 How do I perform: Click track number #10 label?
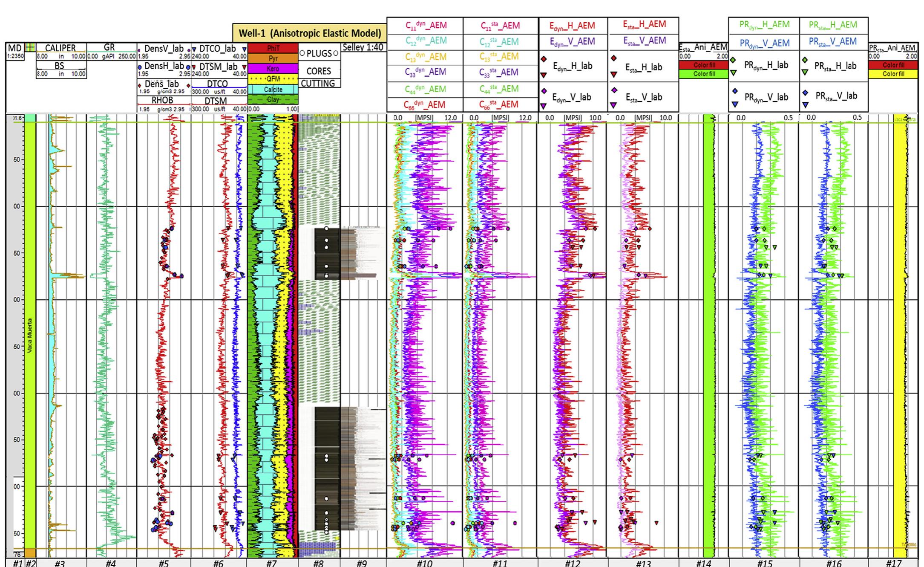pos(424,563)
